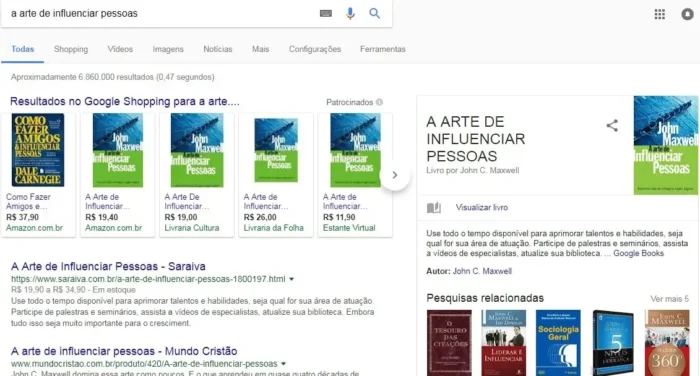The width and height of the screenshot is (700, 376).
Task: Click Ver mais 5 related searches
Action: tap(669, 299)
